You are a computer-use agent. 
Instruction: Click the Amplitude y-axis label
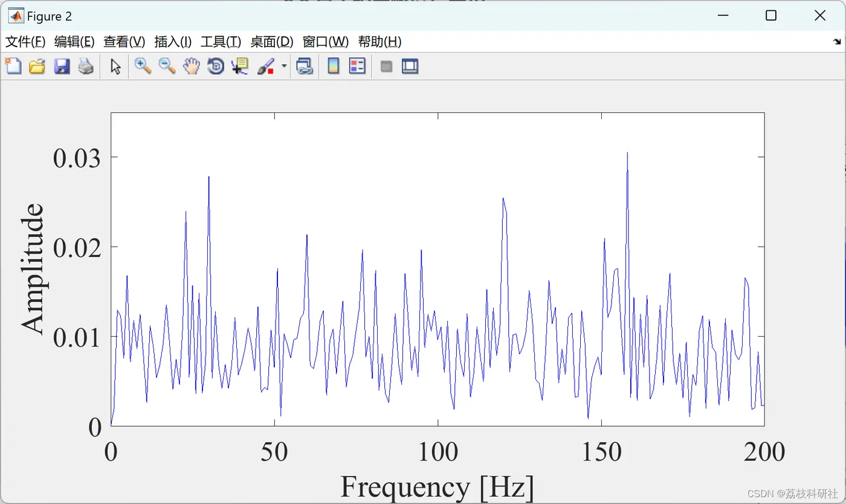(x=33, y=269)
